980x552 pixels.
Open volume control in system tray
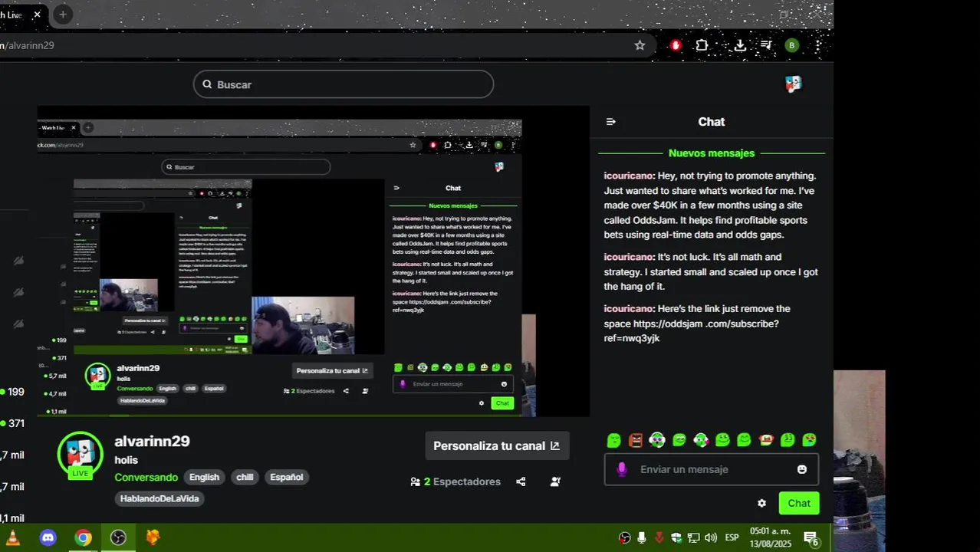point(711,538)
